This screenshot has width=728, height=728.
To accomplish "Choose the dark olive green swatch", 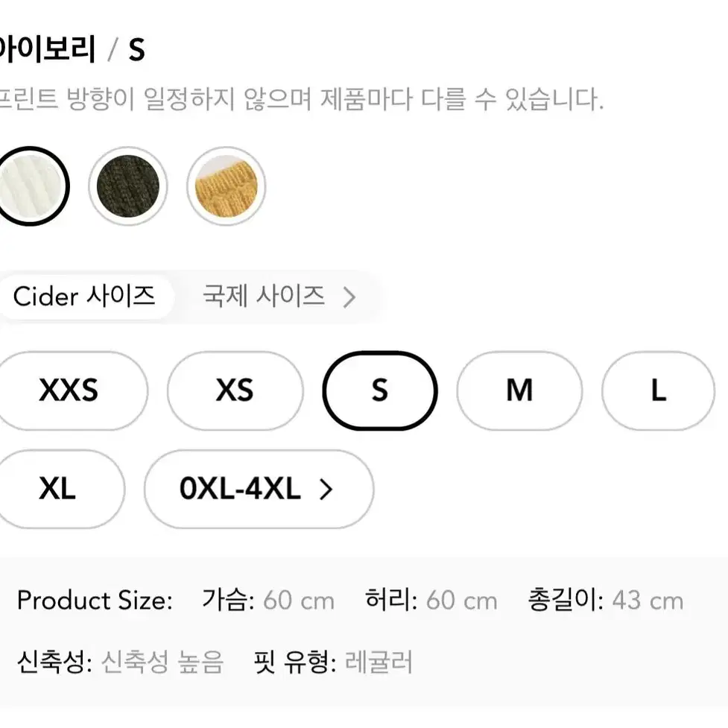I will click(x=128, y=186).
